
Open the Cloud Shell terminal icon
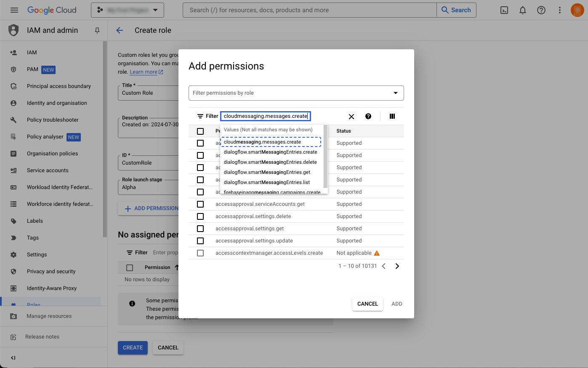pyautogui.click(x=504, y=10)
